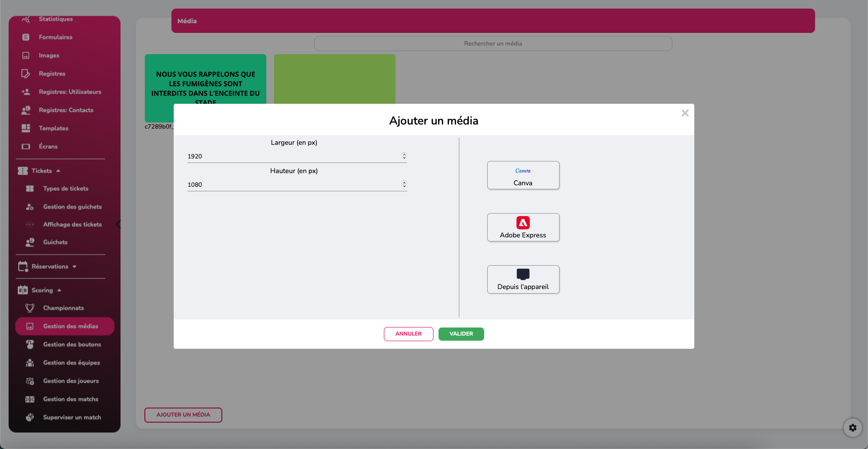Open Gestion des boutons menu item

pyautogui.click(x=71, y=344)
